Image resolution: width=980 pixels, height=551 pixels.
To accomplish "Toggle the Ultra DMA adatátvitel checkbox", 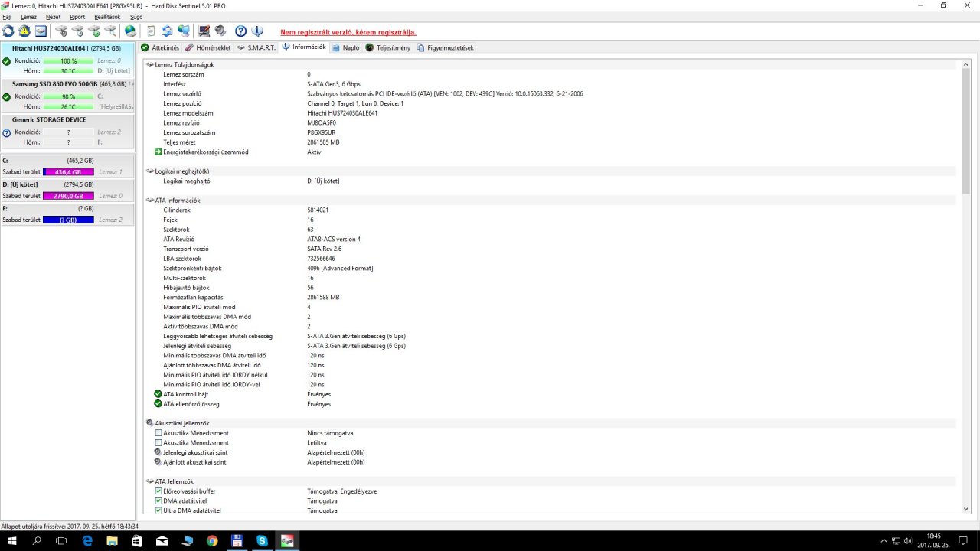I will [x=158, y=510].
